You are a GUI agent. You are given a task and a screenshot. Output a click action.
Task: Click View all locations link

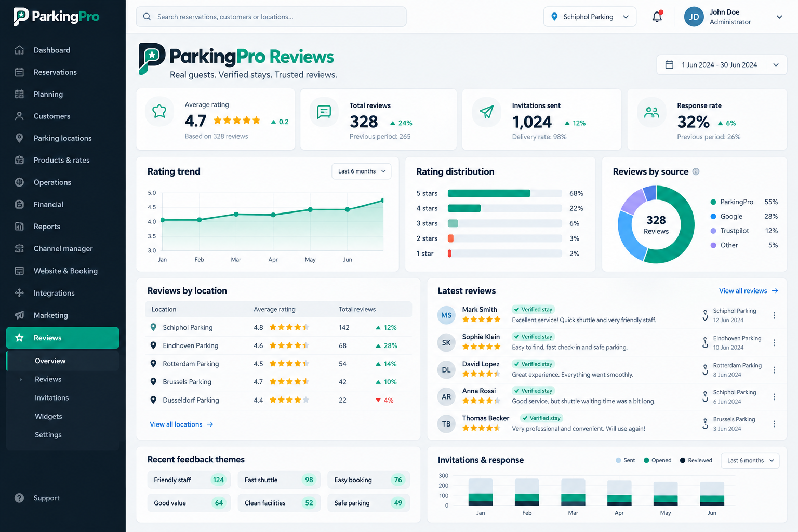pyautogui.click(x=182, y=424)
